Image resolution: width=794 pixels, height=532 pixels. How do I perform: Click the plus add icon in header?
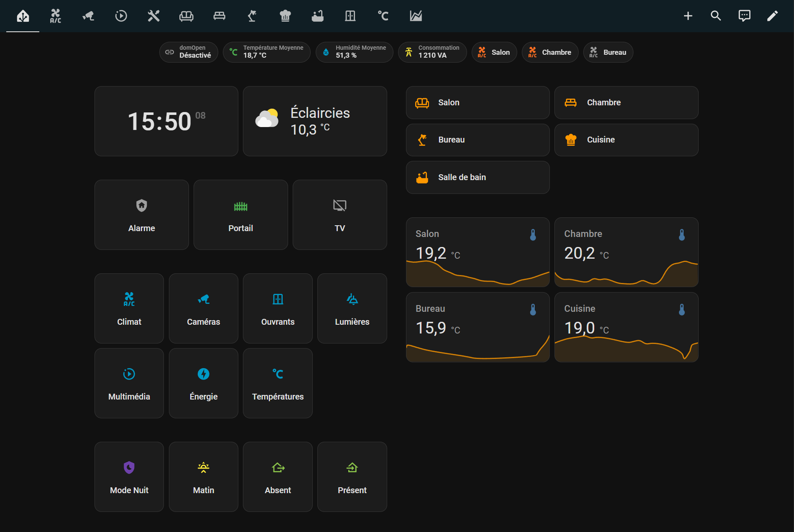[688, 16]
